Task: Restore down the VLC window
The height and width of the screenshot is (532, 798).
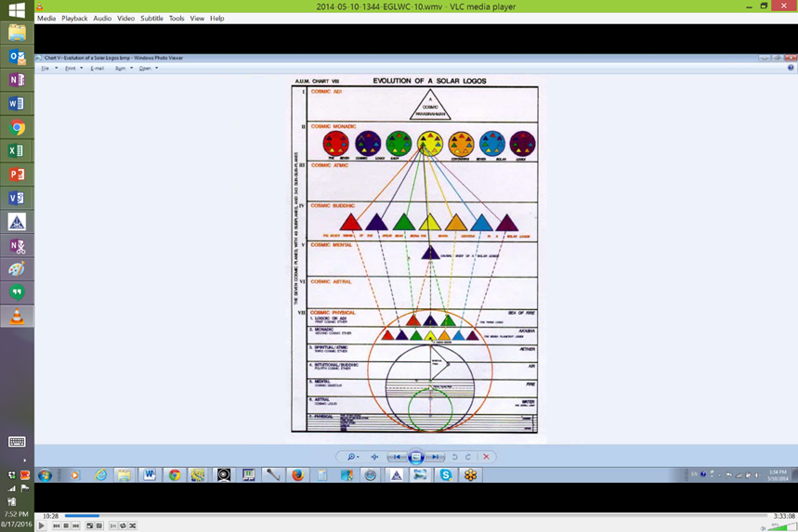Action: 764,6
